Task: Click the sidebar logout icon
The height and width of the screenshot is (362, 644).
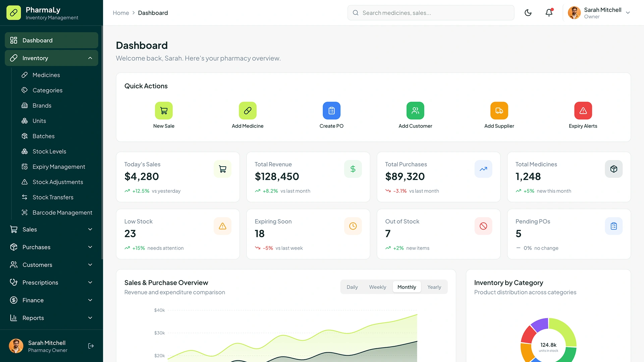Action: tap(91, 346)
